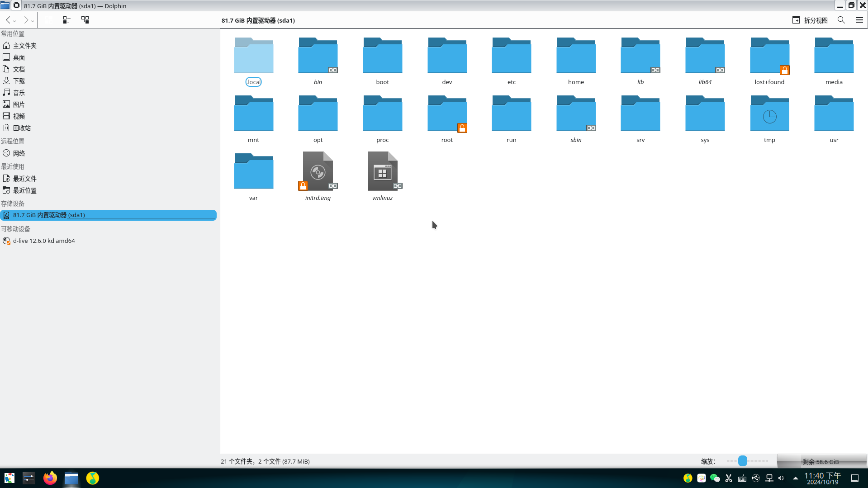Click the Dolphin file manager taskbar icon
Image resolution: width=868 pixels, height=488 pixels.
click(x=71, y=478)
